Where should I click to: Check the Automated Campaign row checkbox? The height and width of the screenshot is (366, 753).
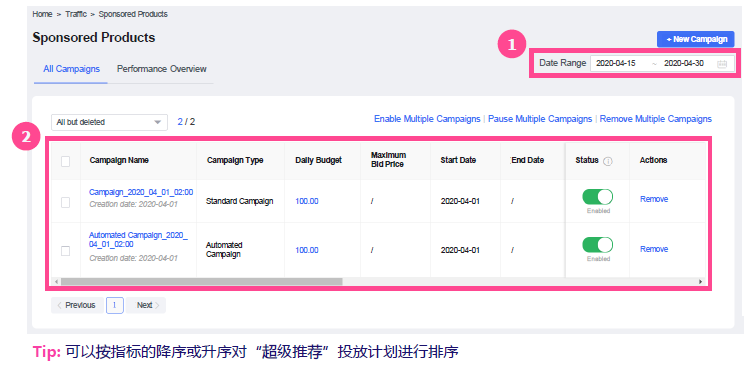coord(66,251)
